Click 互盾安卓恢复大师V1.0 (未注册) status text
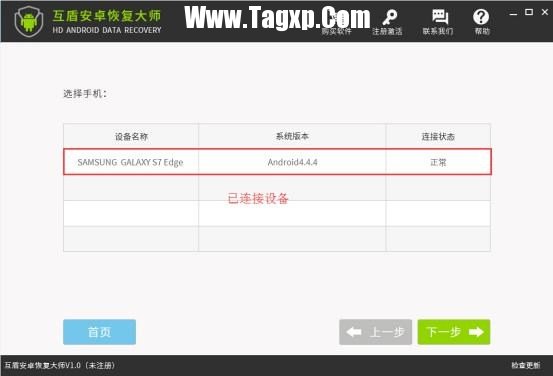Image resolution: width=553 pixels, height=376 pixels. point(60,365)
